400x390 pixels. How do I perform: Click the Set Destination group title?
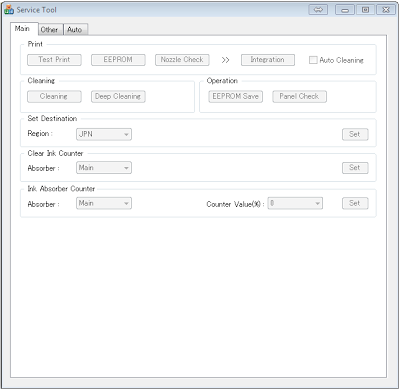(x=52, y=118)
